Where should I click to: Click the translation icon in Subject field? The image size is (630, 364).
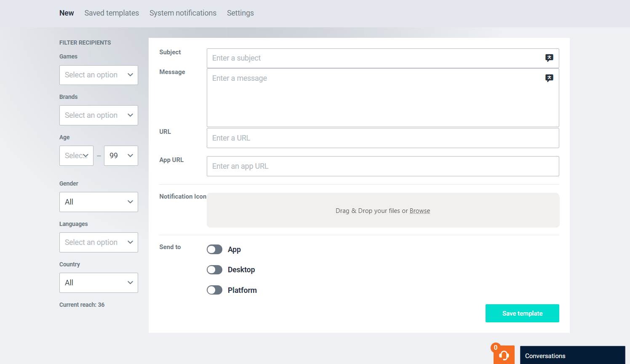[x=549, y=58]
